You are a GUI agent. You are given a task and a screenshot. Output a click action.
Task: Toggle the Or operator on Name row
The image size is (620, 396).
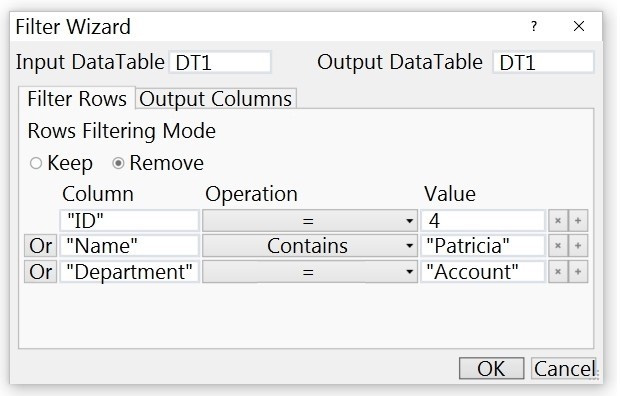[40, 246]
